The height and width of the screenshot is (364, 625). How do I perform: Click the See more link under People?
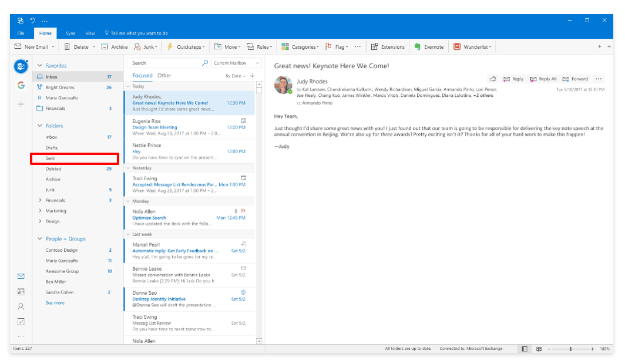(55, 302)
